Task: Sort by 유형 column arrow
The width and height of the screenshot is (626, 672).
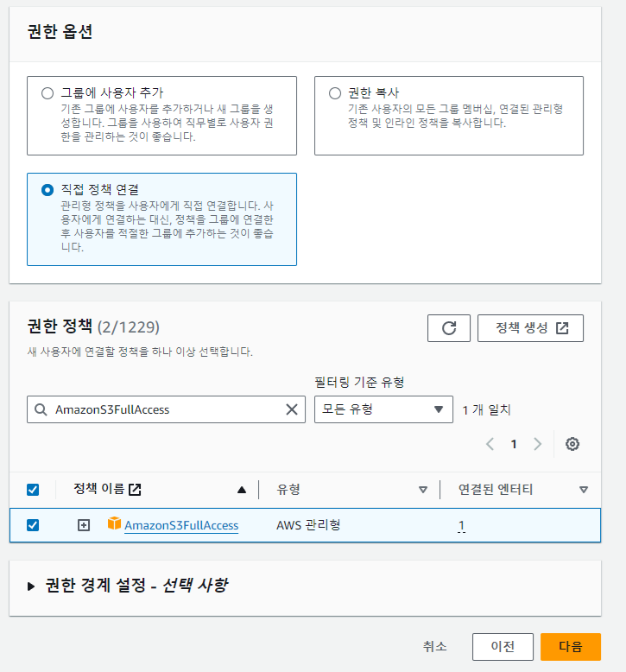Action: pyautogui.click(x=423, y=490)
